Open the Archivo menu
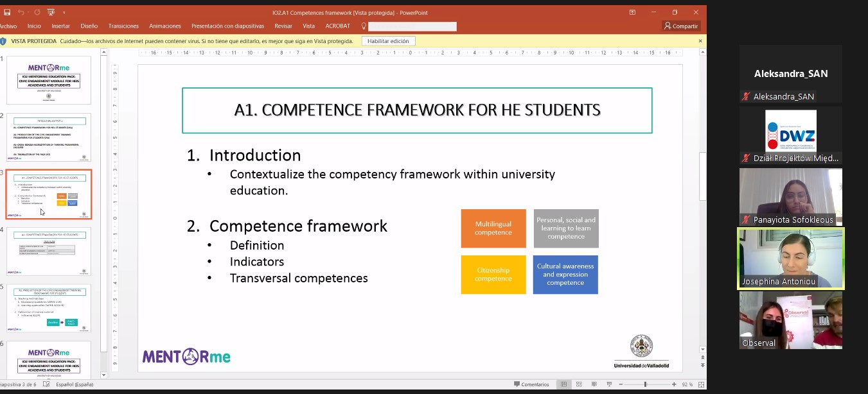The width and height of the screenshot is (868, 394). click(x=8, y=26)
